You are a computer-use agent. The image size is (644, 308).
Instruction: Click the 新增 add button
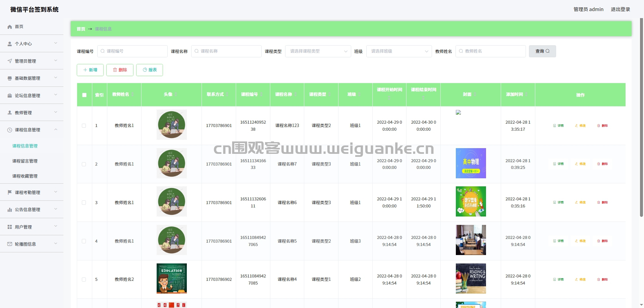pos(90,70)
